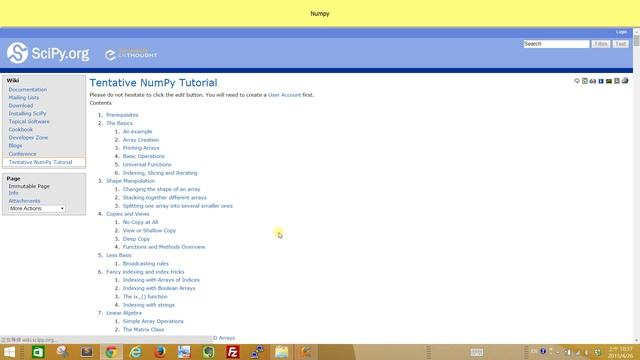640x360 pixels.
Task: Jump to Universal Functions section
Action: 147,164
